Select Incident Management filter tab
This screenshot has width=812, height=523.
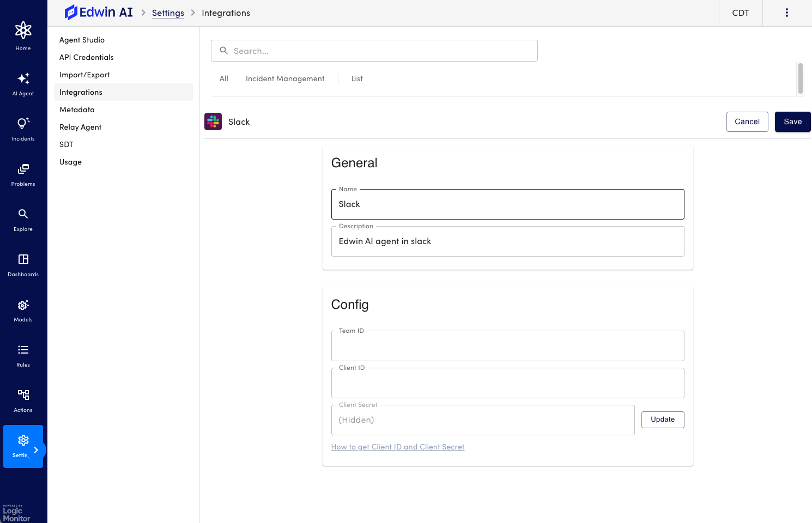(285, 78)
